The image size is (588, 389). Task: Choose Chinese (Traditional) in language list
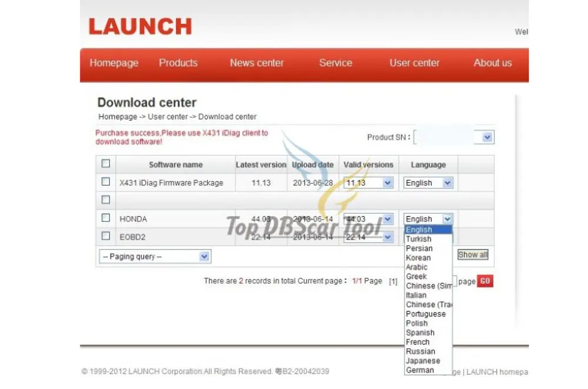428,304
